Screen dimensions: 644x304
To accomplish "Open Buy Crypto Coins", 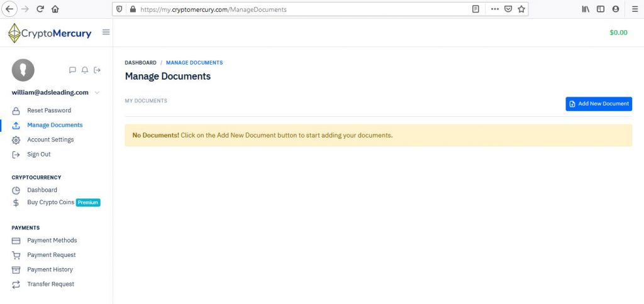I will (50, 202).
